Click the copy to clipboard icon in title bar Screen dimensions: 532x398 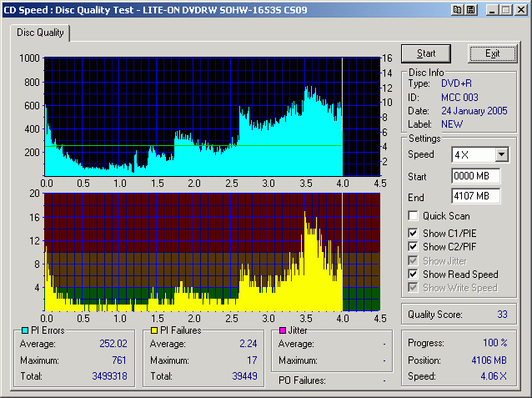tap(457, 10)
